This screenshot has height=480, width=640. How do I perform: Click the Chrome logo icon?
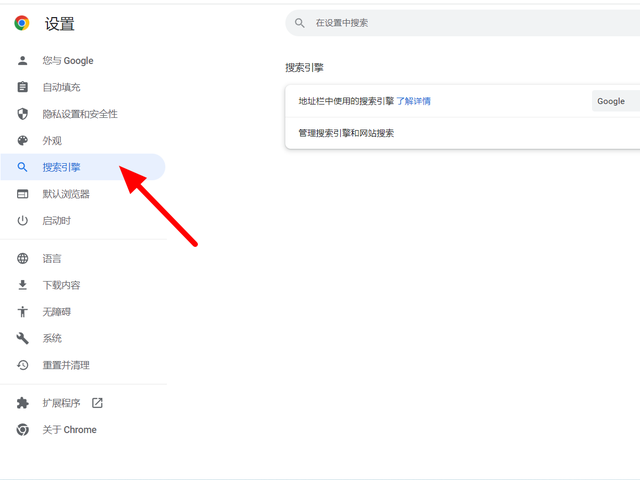22,23
